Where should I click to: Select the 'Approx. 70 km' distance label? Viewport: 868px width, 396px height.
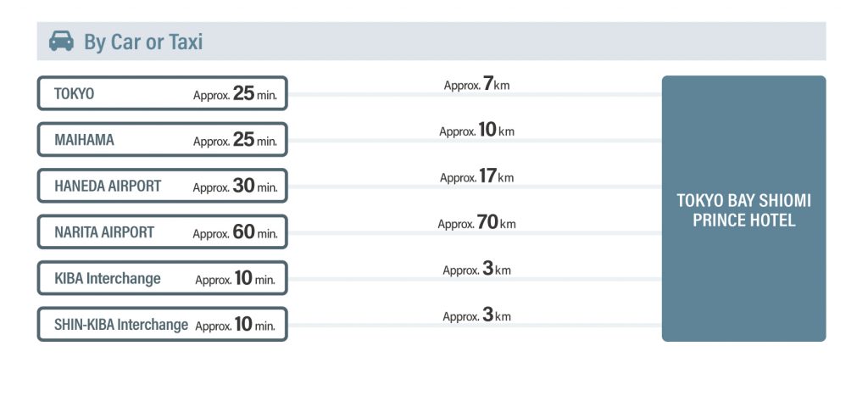pos(476,223)
